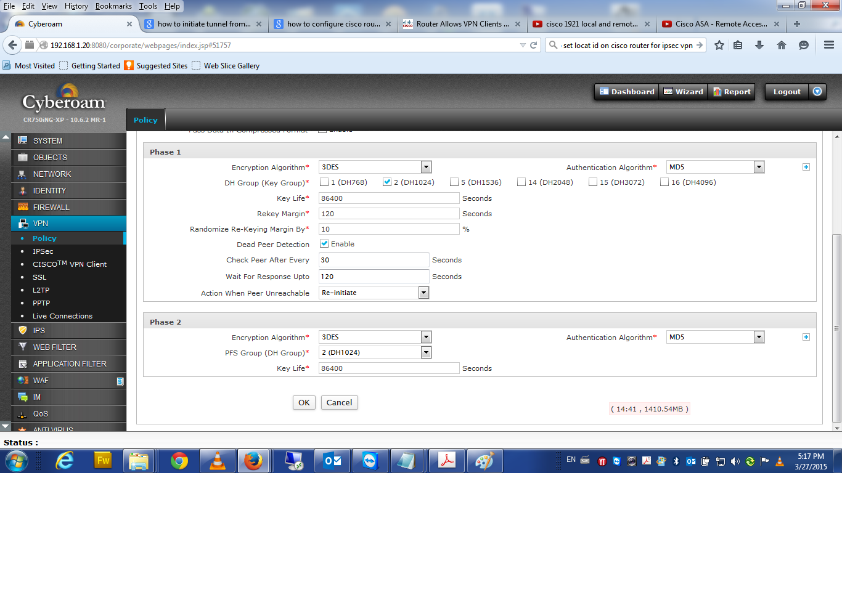Launch Google Chrome from taskbar
The image size is (842, 616).
[179, 461]
